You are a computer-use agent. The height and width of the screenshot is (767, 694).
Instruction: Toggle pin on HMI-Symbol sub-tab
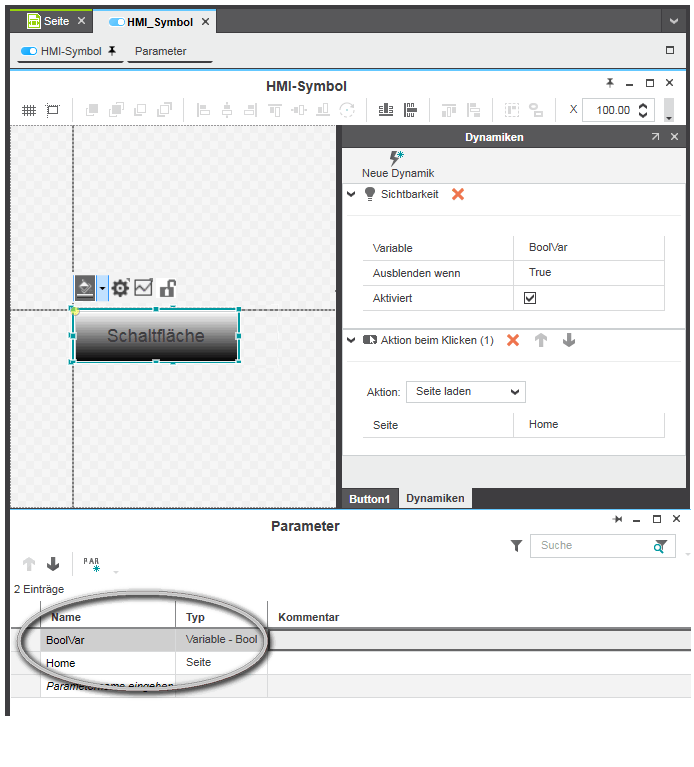112,51
